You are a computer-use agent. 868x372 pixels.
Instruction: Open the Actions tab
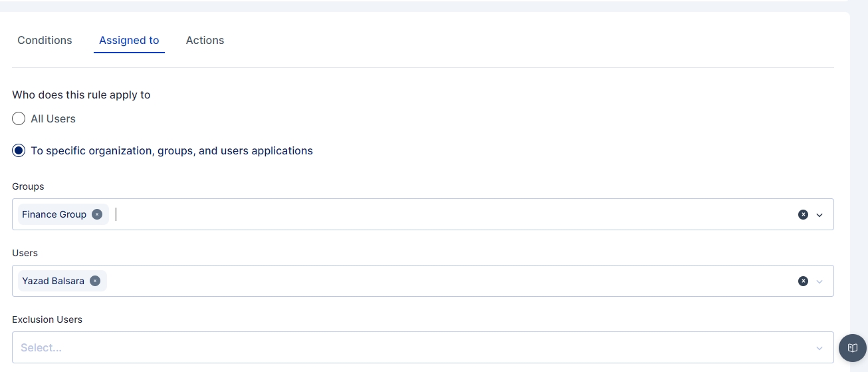(x=205, y=41)
